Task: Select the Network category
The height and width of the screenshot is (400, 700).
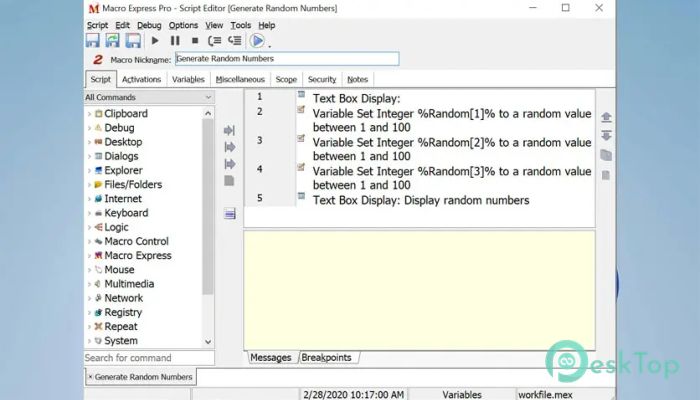Action: (x=124, y=298)
